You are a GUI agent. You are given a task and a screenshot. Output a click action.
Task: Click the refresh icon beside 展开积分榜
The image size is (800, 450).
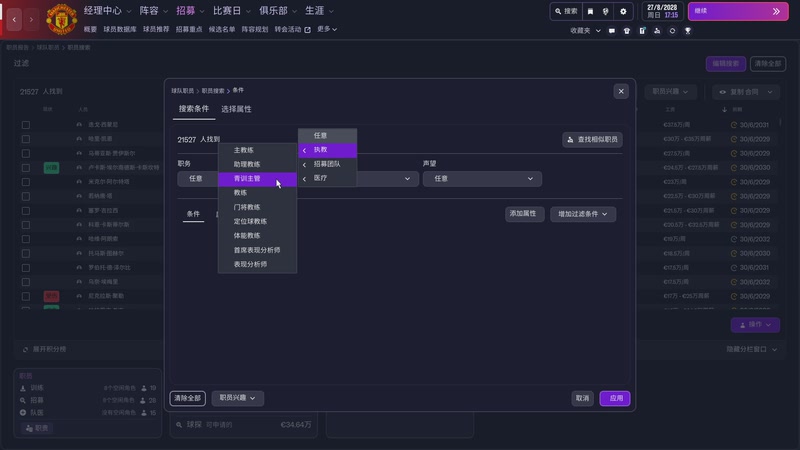click(x=26, y=349)
